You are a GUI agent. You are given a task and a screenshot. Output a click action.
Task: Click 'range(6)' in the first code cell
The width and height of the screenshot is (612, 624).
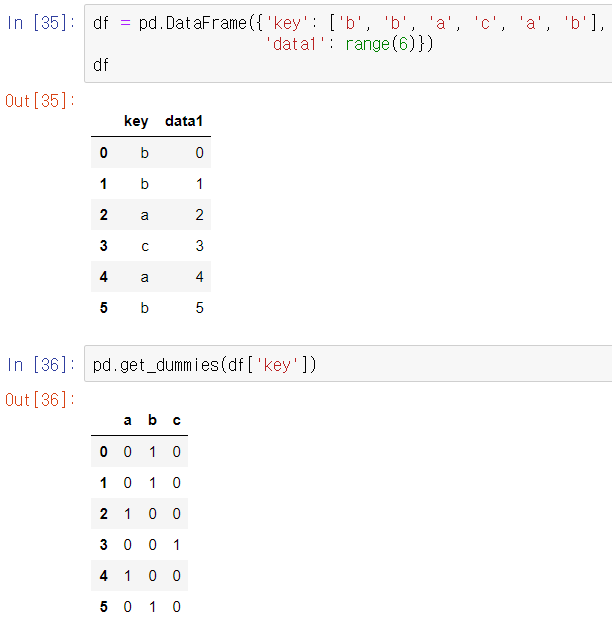(381, 44)
